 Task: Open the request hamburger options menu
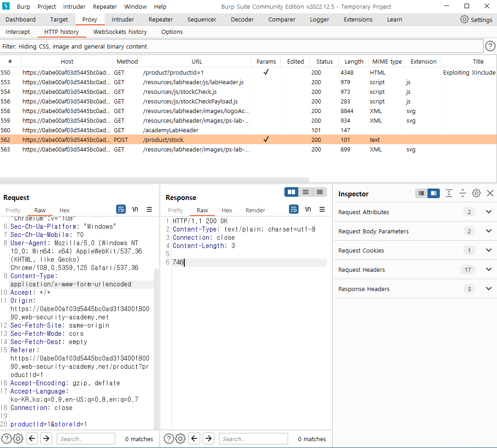[x=150, y=210]
